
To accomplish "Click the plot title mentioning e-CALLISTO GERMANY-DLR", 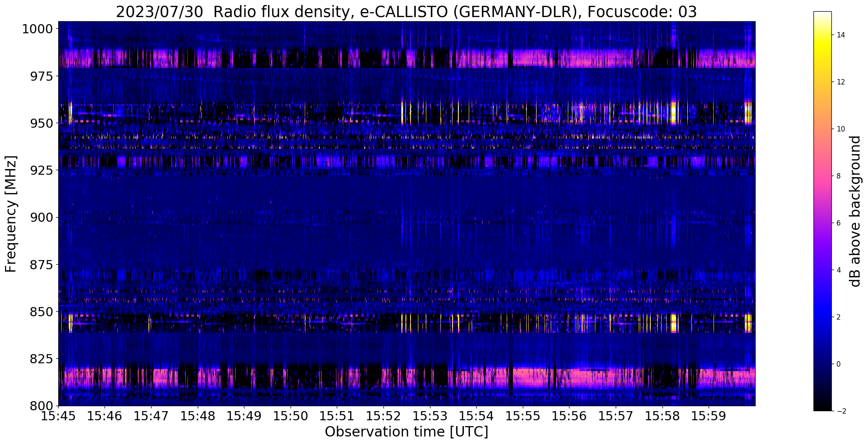I will click(x=406, y=12).
